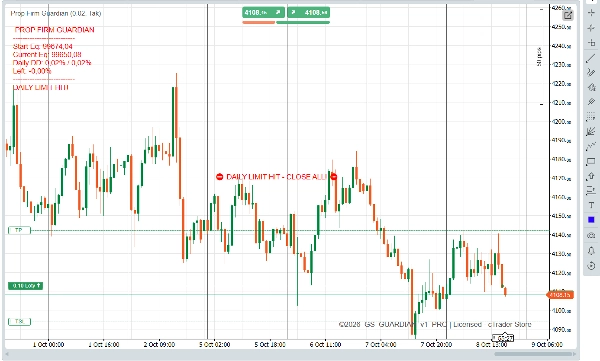Click the 'Daily DD: 0,02% / 0,02%' line

(x=52, y=62)
